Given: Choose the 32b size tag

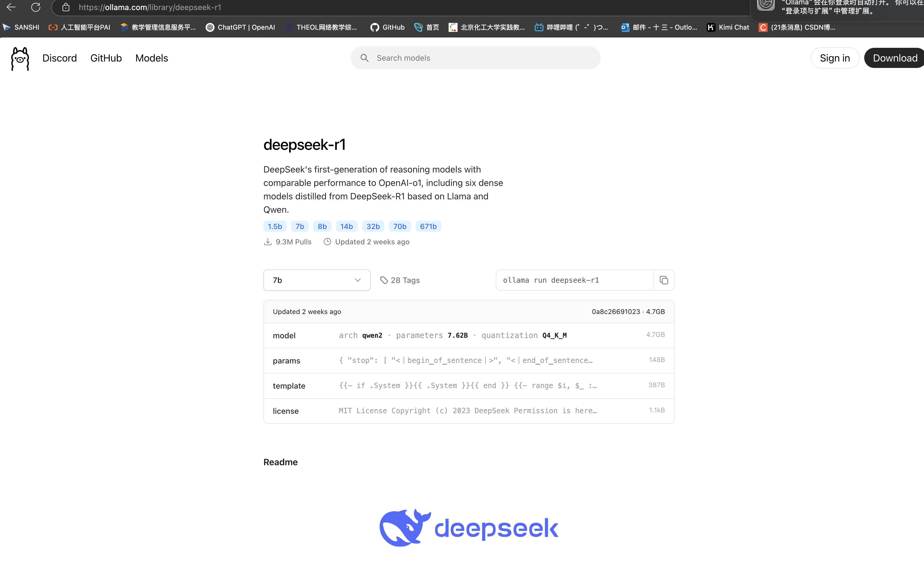Looking at the screenshot, I should [373, 226].
